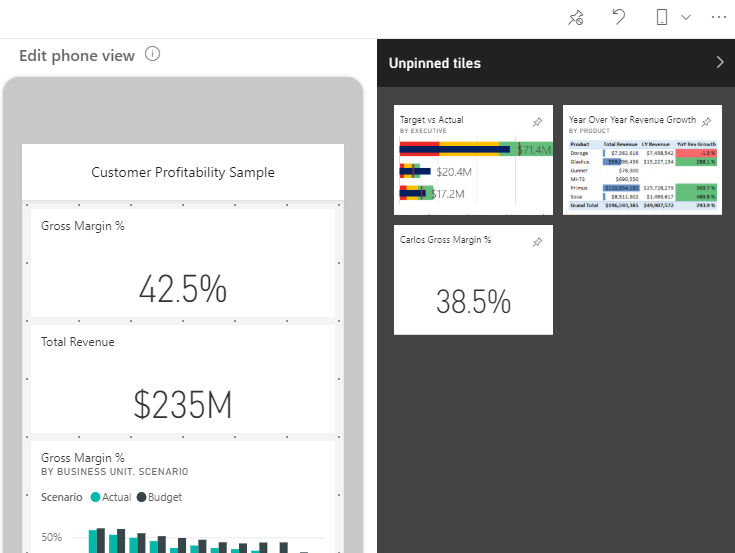This screenshot has height=553, width=735.
Task: Click the Actual teal legend swatch
Action: tap(96, 497)
